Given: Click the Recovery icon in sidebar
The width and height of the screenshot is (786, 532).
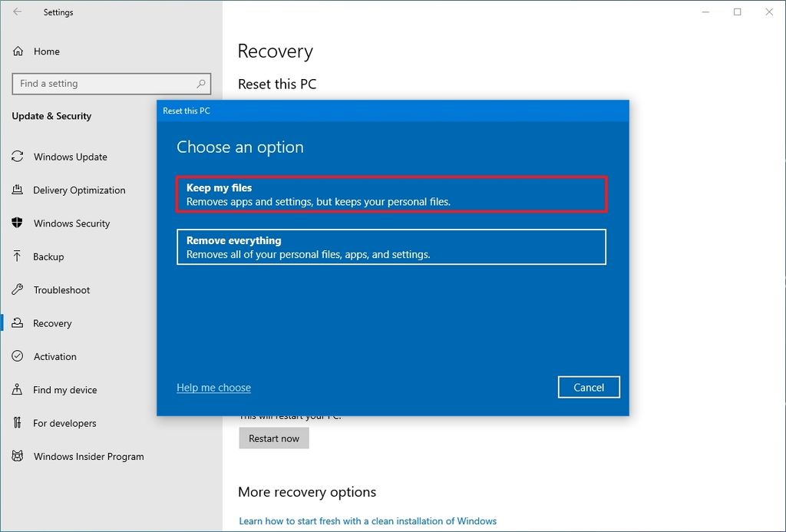Looking at the screenshot, I should pos(18,323).
